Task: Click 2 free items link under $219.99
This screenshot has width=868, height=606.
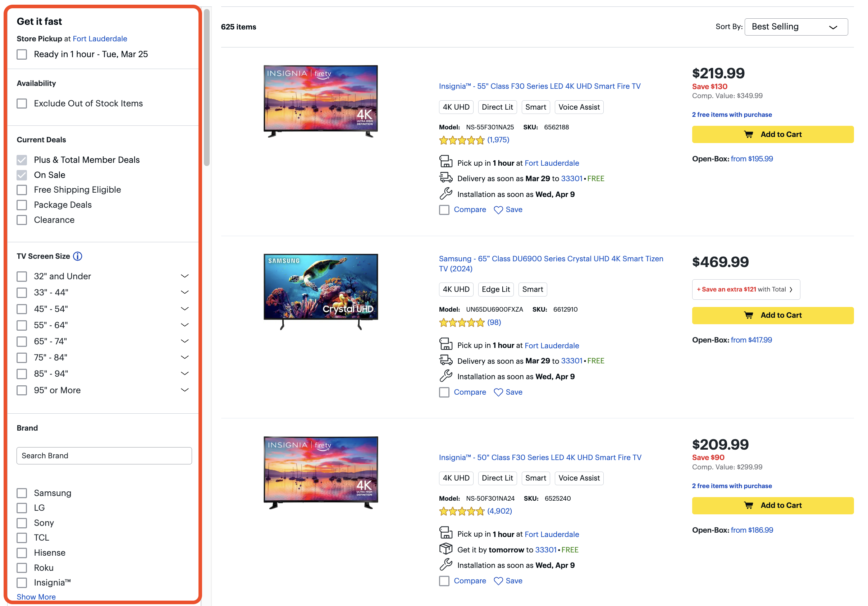Action: [x=731, y=115]
